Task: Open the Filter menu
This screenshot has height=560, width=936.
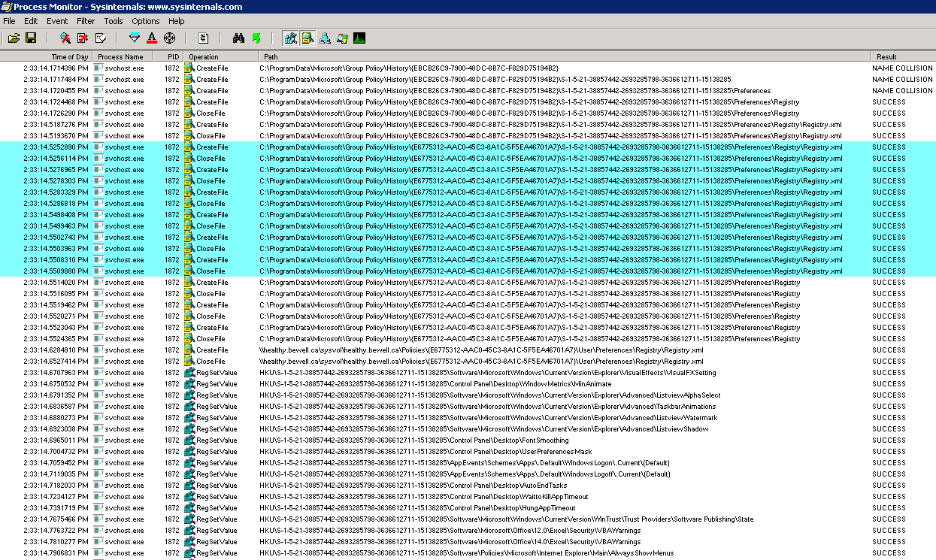Action: point(86,21)
